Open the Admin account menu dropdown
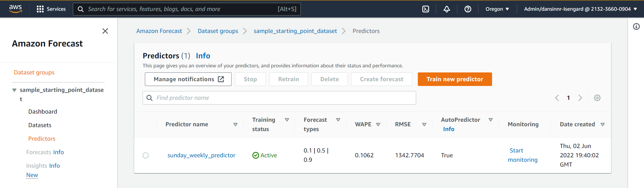Screen dimensions: 644x188 tap(580, 9)
